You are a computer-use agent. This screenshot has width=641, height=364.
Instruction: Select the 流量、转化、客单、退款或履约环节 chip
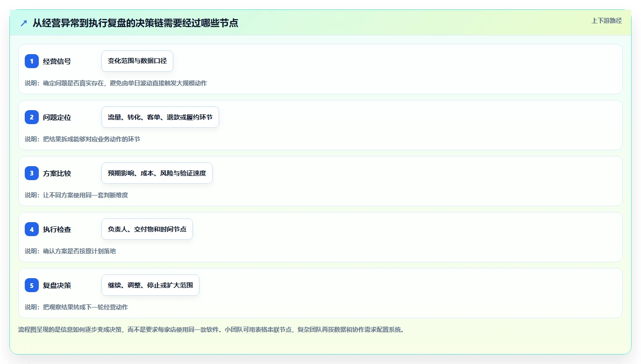click(x=160, y=117)
